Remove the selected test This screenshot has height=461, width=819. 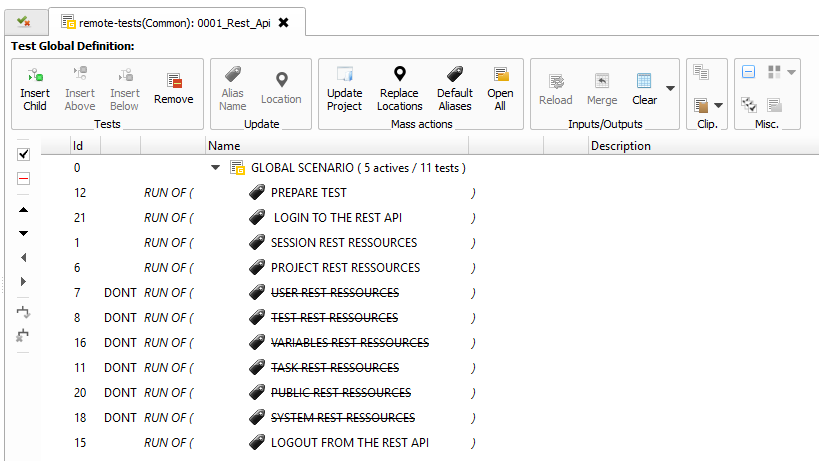coord(173,90)
